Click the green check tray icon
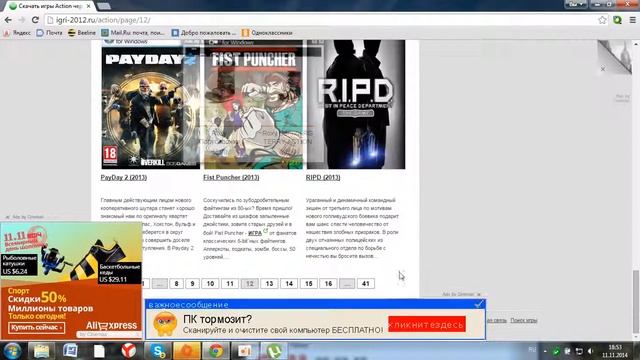 pos(556,351)
